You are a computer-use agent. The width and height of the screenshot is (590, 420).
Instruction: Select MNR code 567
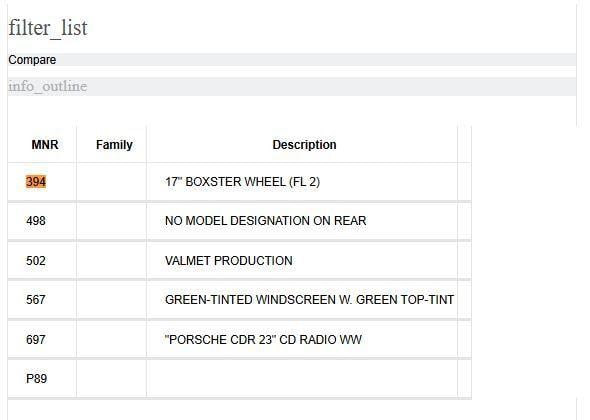pyautogui.click(x=36, y=300)
